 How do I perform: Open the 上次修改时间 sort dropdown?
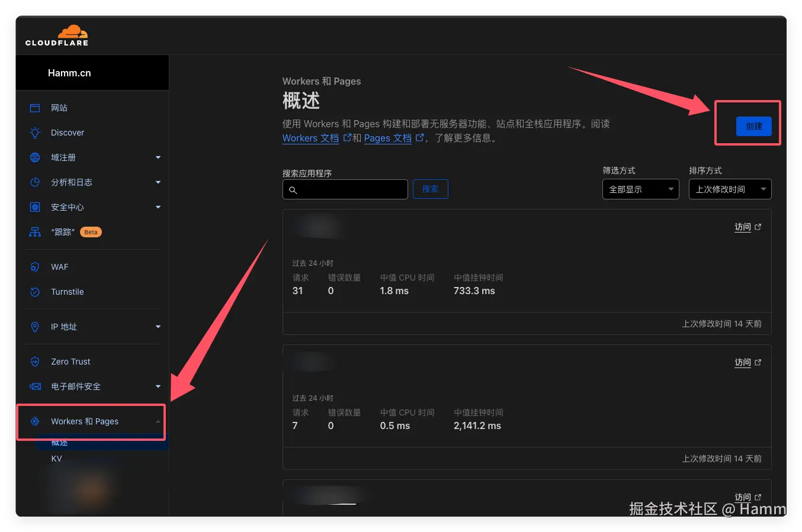[730, 189]
